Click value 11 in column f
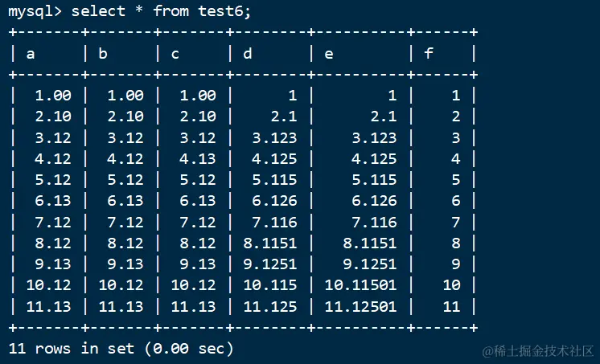Viewport: 600px width, 364px height. (451, 306)
